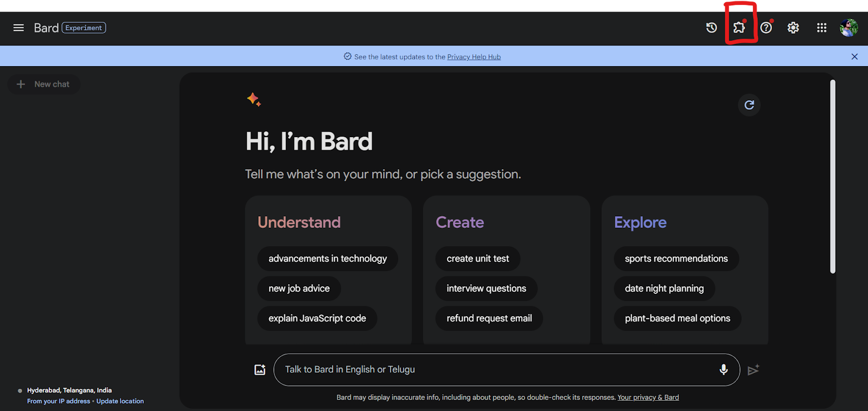Click the Experiment badge next to Bard
The width and height of the screenshot is (868, 411).
point(84,28)
